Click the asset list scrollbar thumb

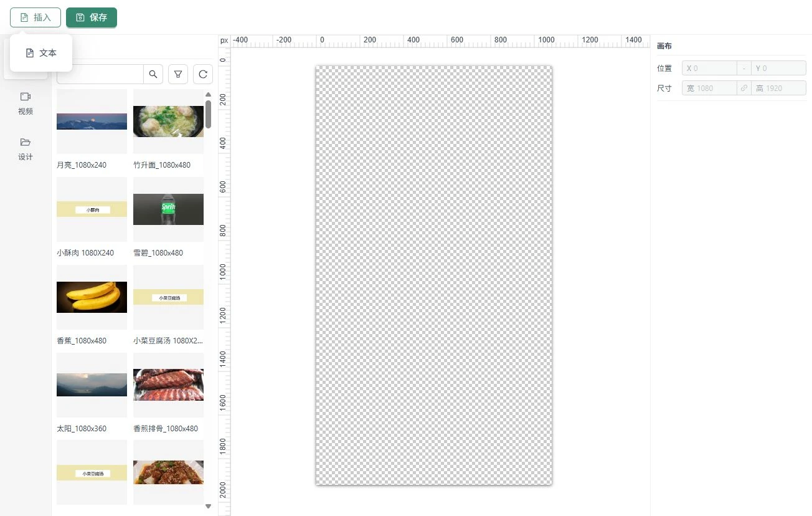(x=208, y=114)
